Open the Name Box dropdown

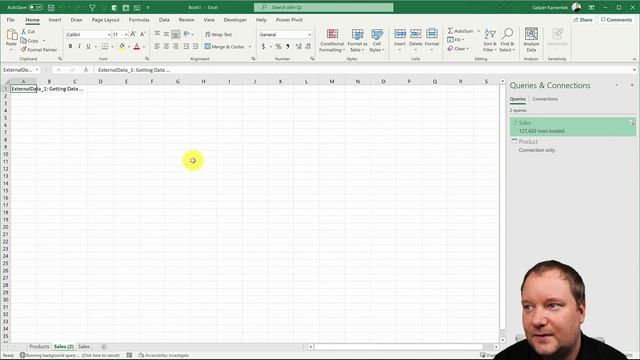click(37, 70)
